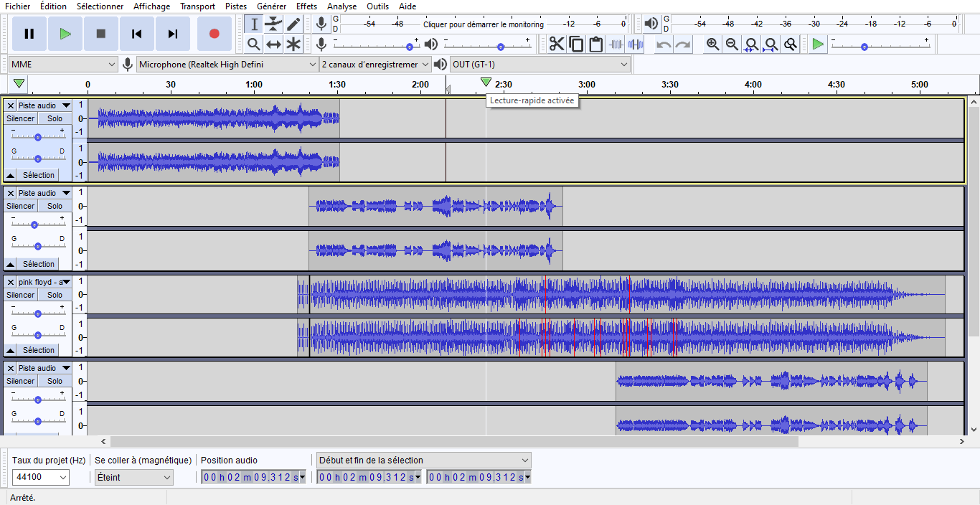Select the Envelope tool
This screenshot has width=980, height=505.
273,23
